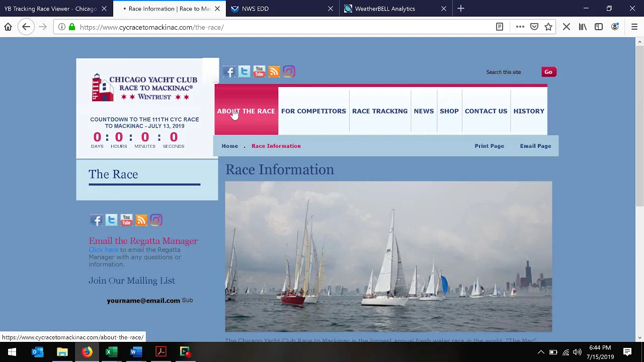Viewport: 644px width, 362px height.
Task: Click the Chicago Yacht Club logo
Action: tap(144, 87)
